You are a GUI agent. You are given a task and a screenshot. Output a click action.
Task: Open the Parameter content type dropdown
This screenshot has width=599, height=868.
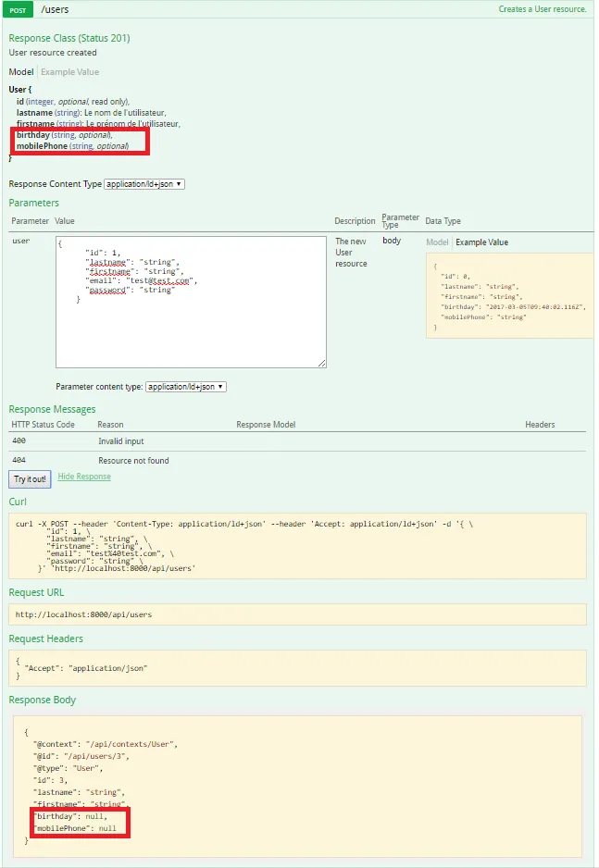[185, 387]
